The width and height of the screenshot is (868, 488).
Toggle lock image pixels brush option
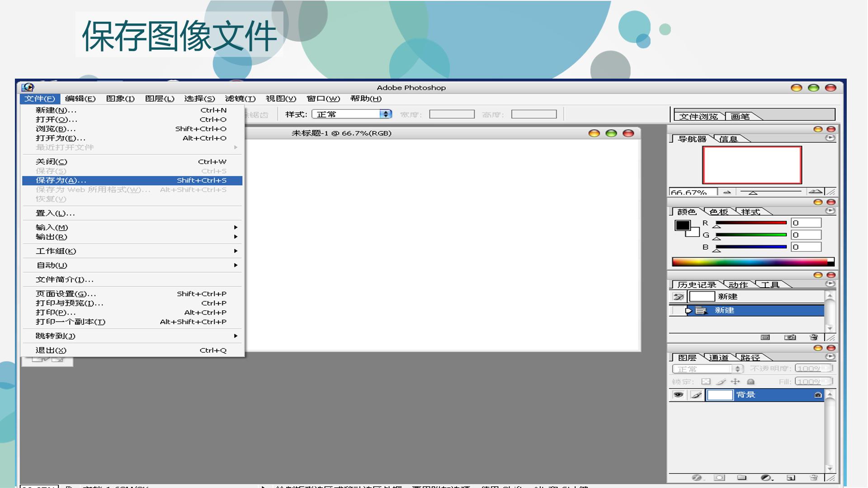pos(721,382)
